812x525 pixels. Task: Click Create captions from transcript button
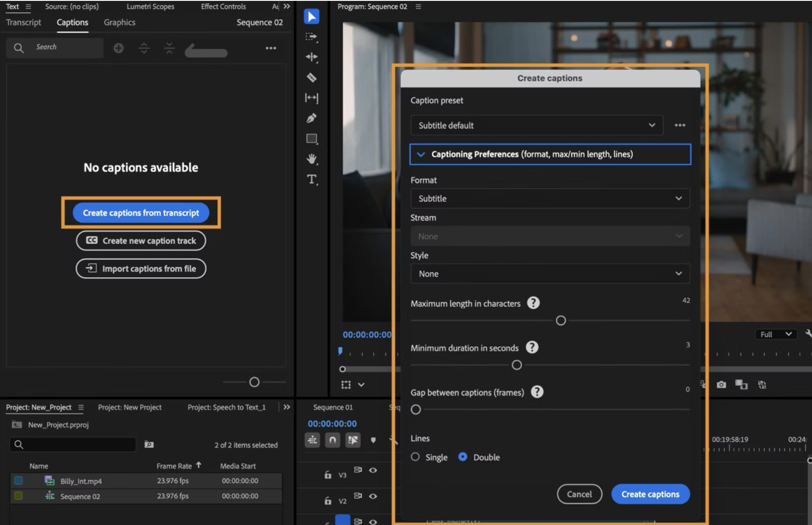point(141,213)
